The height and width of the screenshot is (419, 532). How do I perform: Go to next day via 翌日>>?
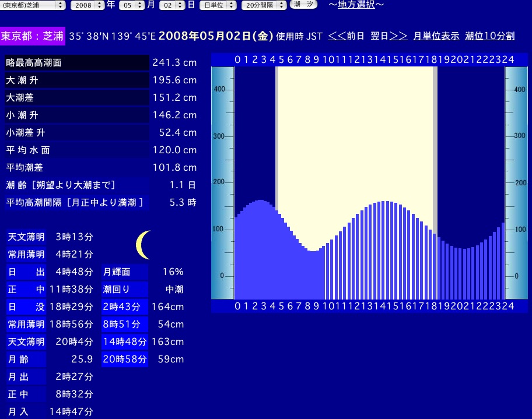pyautogui.click(x=389, y=36)
